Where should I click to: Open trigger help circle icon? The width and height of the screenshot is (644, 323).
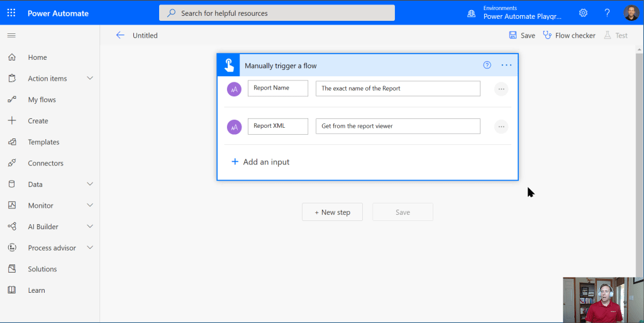pyautogui.click(x=487, y=65)
